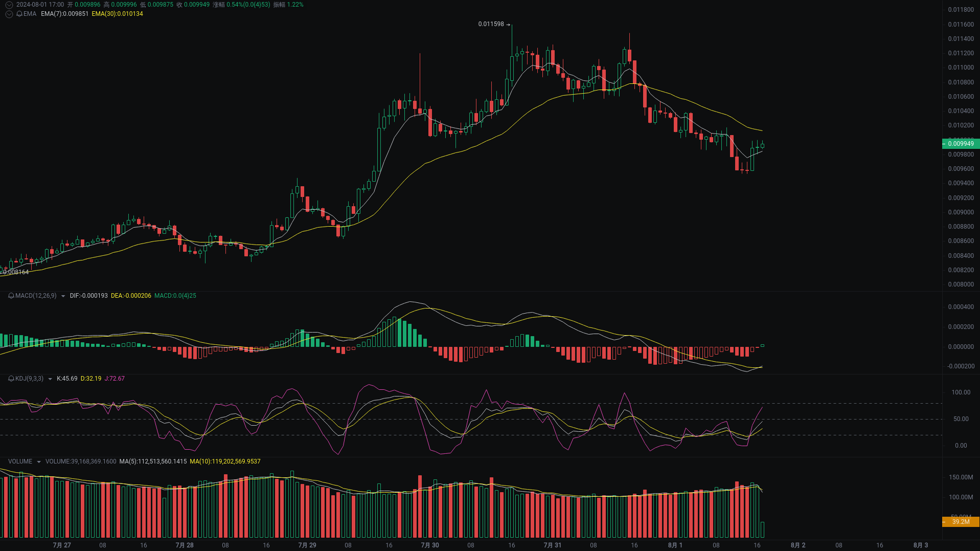Click the yellow DEA:-0.000206 readout
The width and height of the screenshot is (980, 551).
(x=131, y=296)
